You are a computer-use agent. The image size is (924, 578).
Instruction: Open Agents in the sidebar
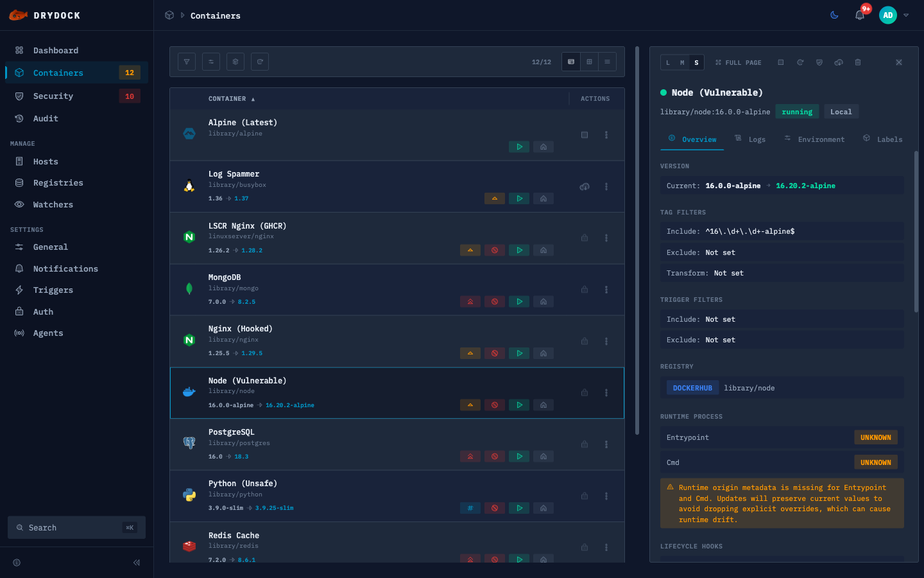click(76, 333)
